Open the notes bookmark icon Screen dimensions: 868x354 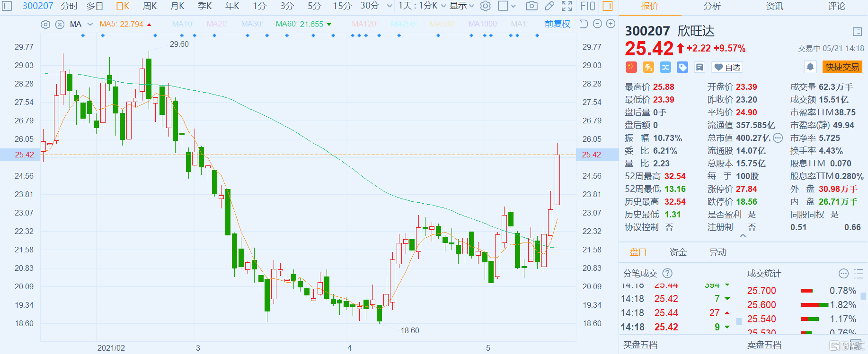pos(699,67)
